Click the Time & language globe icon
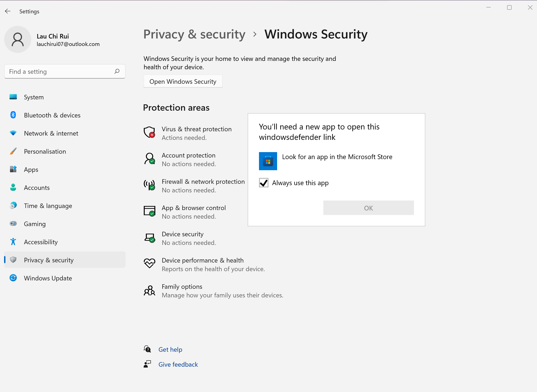This screenshot has width=537, height=392. [13, 206]
